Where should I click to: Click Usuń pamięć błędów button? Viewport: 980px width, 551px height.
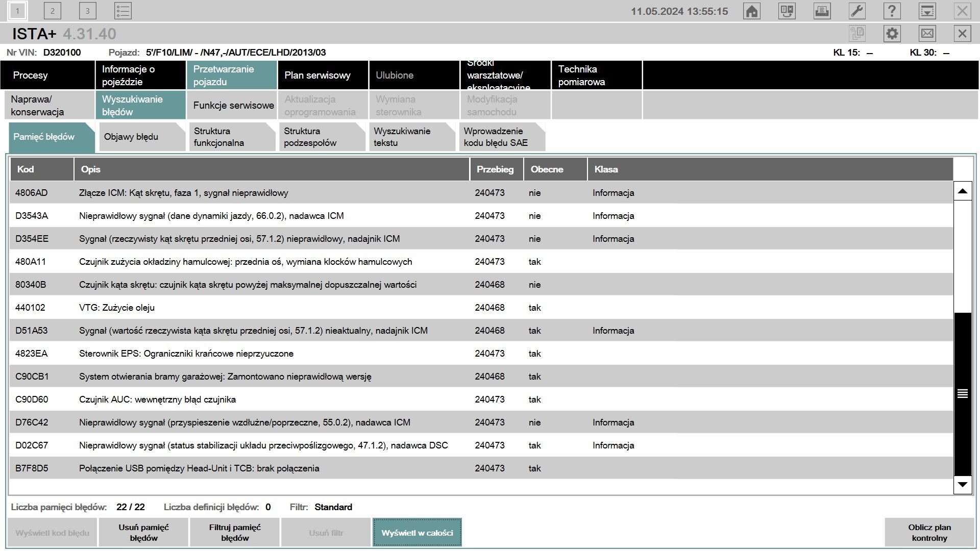pos(143,533)
